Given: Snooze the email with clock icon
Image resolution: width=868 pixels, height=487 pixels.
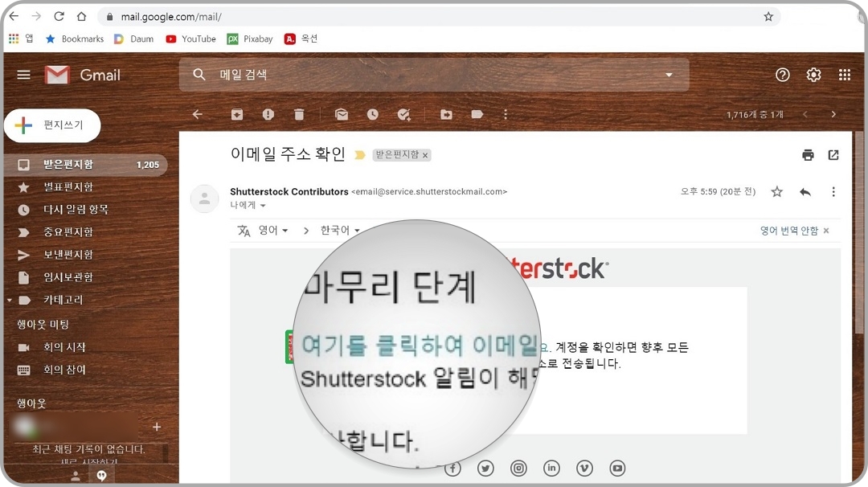Looking at the screenshot, I should [x=372, y=114].
